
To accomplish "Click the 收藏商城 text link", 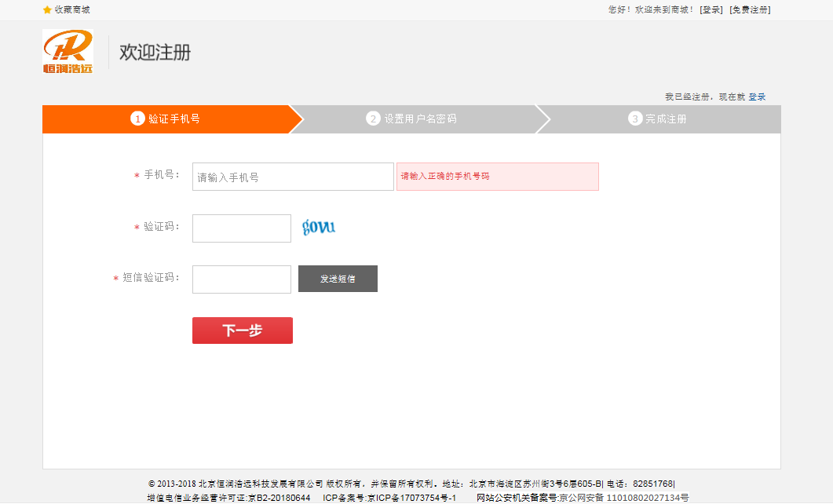I will [72, 9].
